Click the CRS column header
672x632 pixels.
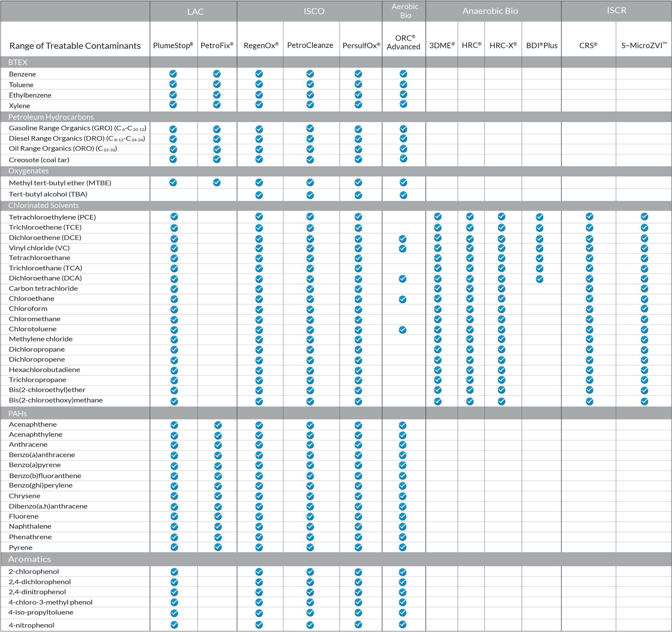[588, 45]
